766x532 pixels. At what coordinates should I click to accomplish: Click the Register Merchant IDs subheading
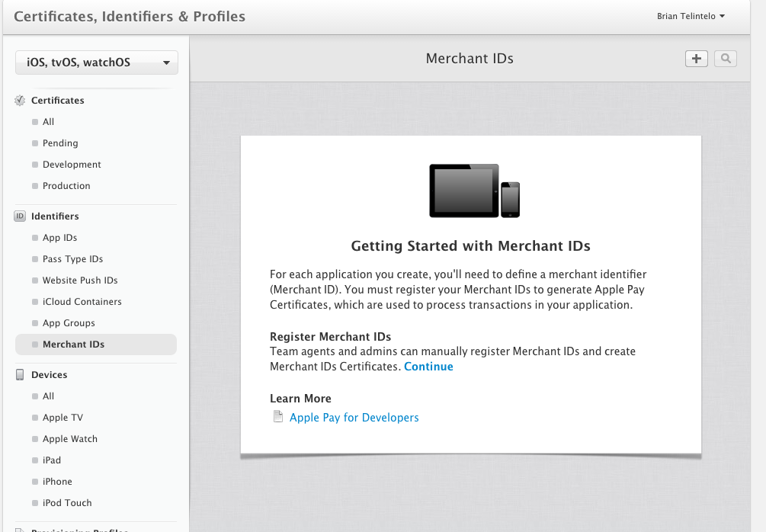[x=330, y=337]
